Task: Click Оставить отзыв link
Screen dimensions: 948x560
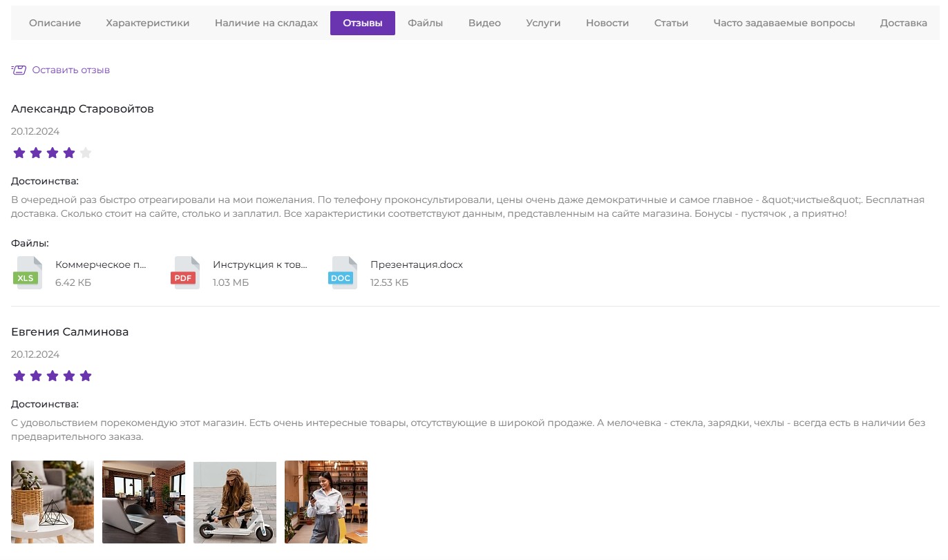Action: pyautogui.click(x=70, y=70)
